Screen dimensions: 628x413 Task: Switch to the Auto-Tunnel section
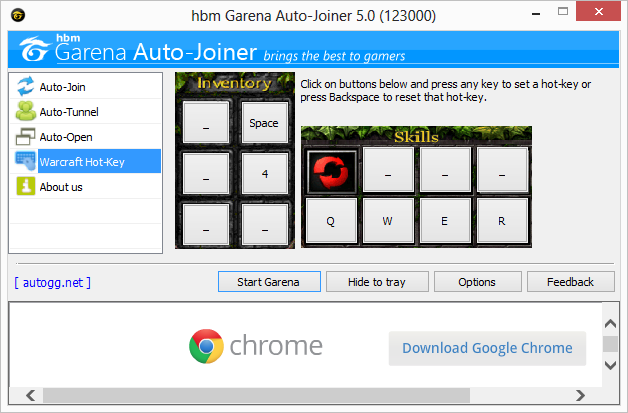pyautogui.click(x=85, y=111)
